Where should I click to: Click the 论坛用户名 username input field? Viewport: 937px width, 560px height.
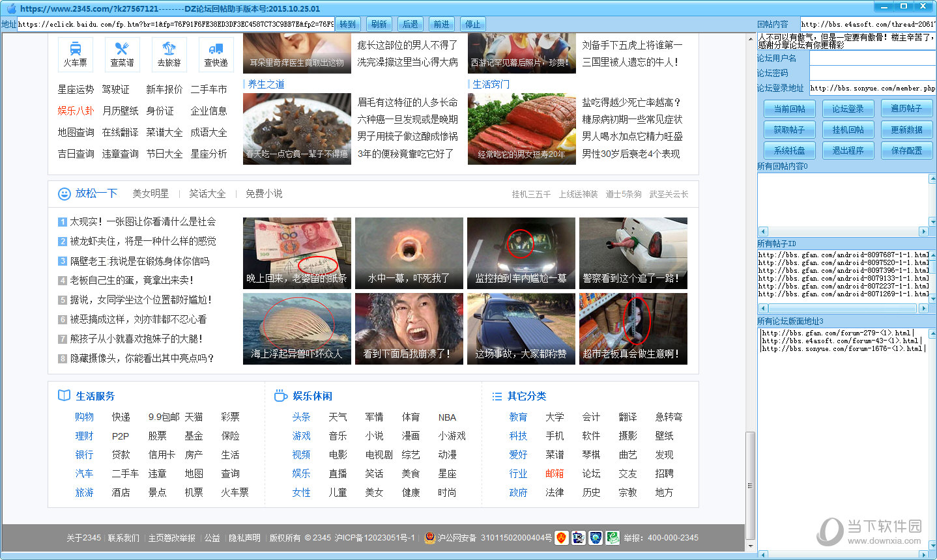[x=872, y=58]
